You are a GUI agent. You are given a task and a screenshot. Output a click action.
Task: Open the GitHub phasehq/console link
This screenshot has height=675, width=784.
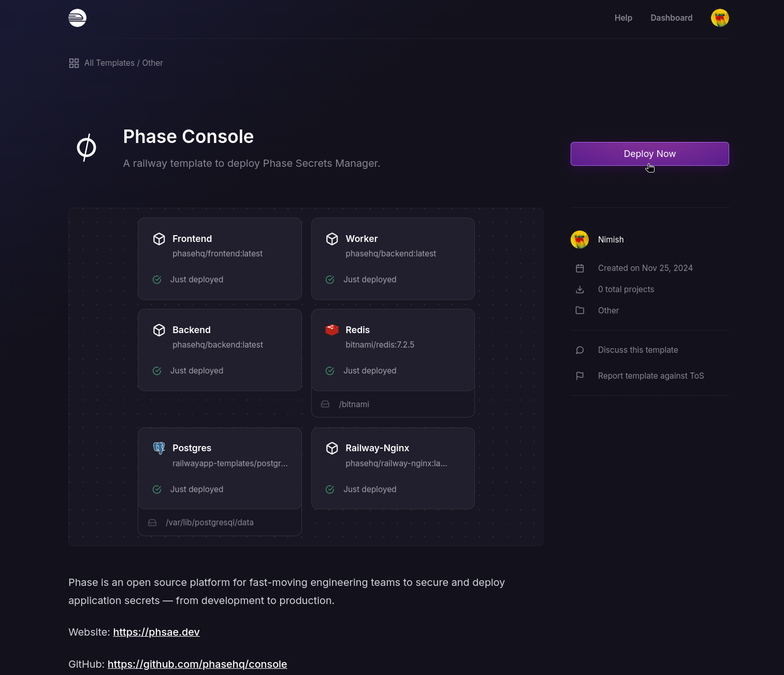(x=197, y=665)
